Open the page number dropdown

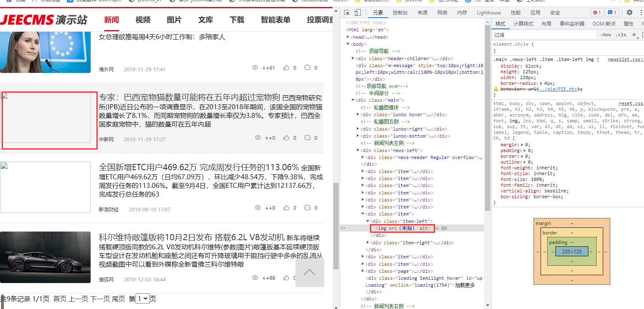143,299
